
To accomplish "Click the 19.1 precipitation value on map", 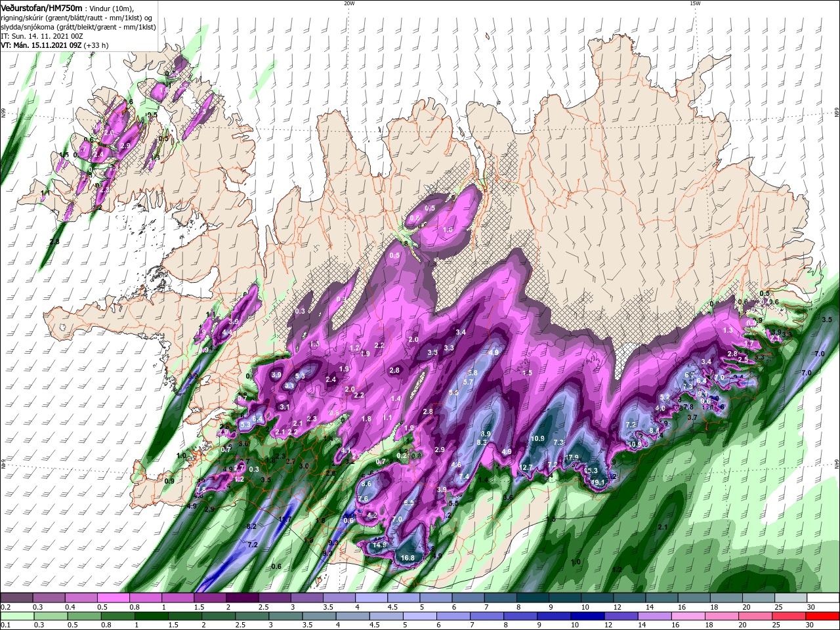I will click(x=598, y=482).
